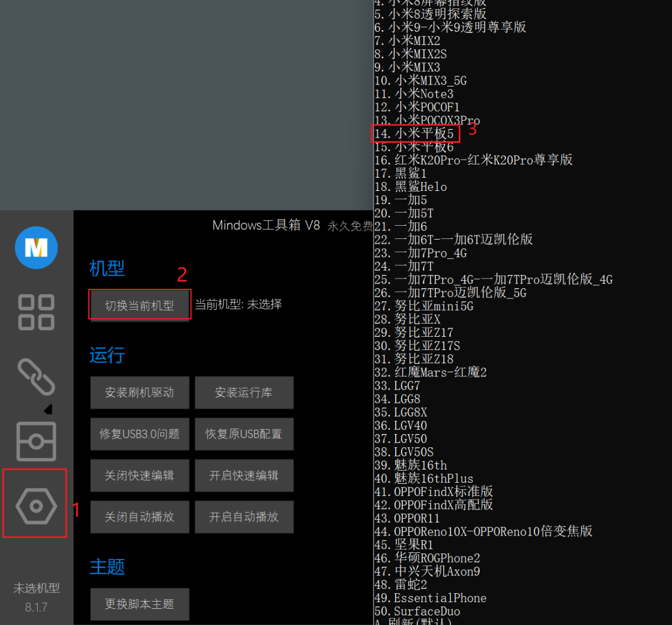Select list entry 16. 红米K20Pro-红米K20Pro尊享版

(474, 160)
